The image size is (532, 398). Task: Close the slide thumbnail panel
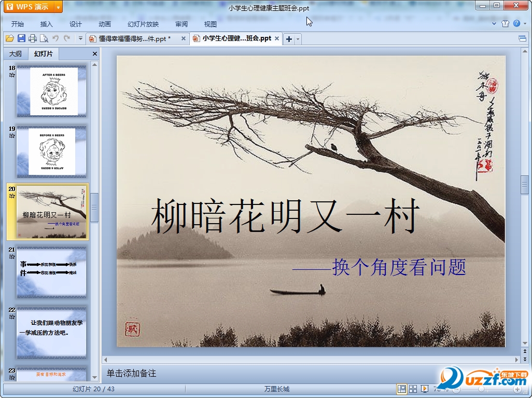click(x=95, y=53)
